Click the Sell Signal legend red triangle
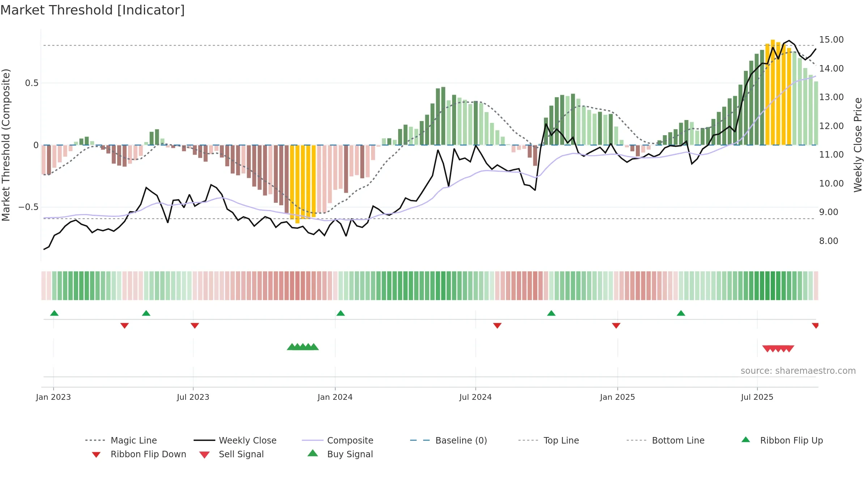Screen dimensions: 868x488 [x=204, y=455]
